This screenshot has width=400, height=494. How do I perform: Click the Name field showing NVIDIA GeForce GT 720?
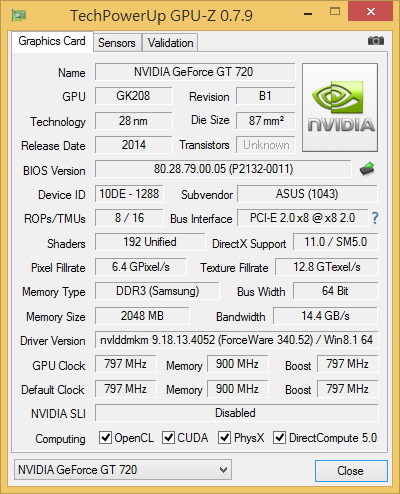195,72
